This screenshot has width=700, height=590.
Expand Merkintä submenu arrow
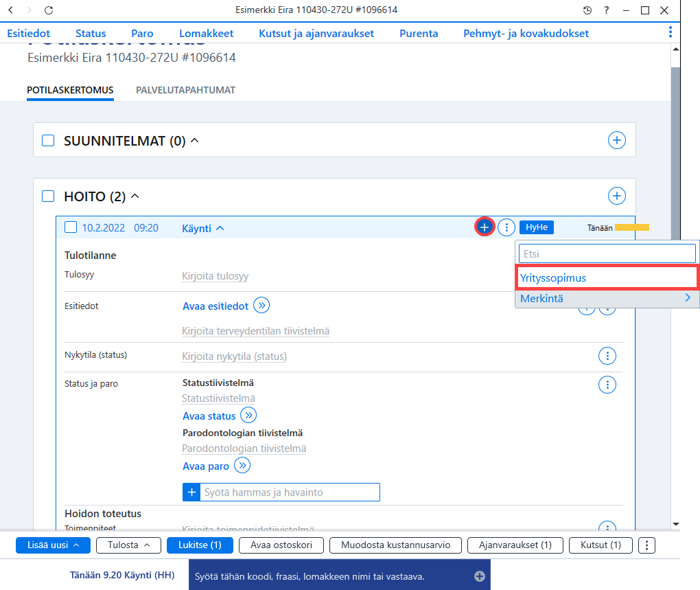click(x=688, y=297)
